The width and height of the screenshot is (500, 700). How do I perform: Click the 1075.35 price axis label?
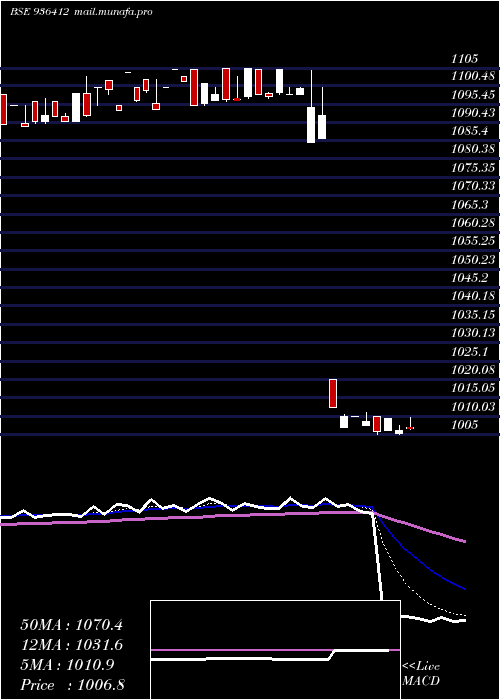(x=473, y=168)
